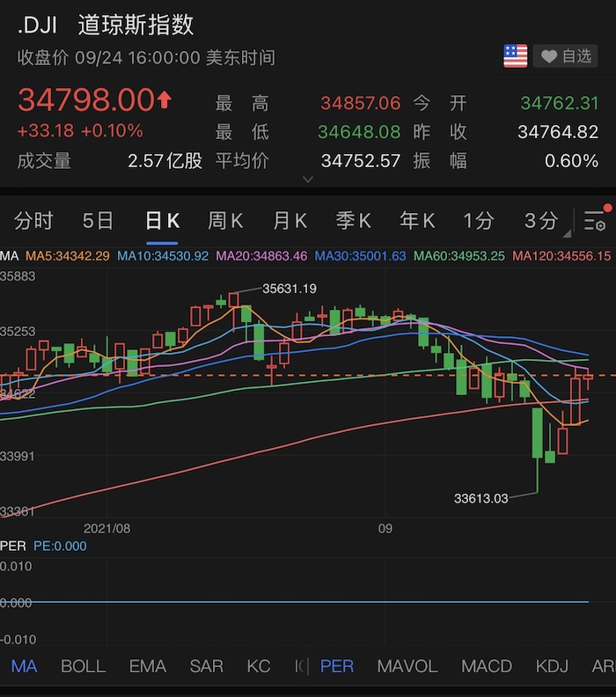Choose PER sub-chart indicator
This screenshot has height=697, width=616.
point(337,666)
